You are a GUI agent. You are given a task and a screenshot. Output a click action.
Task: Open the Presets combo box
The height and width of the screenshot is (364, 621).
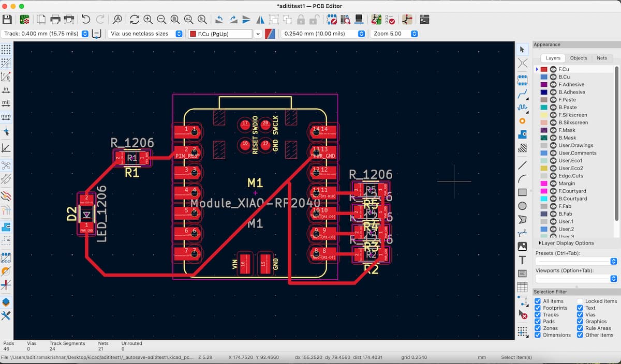point(576,262)
